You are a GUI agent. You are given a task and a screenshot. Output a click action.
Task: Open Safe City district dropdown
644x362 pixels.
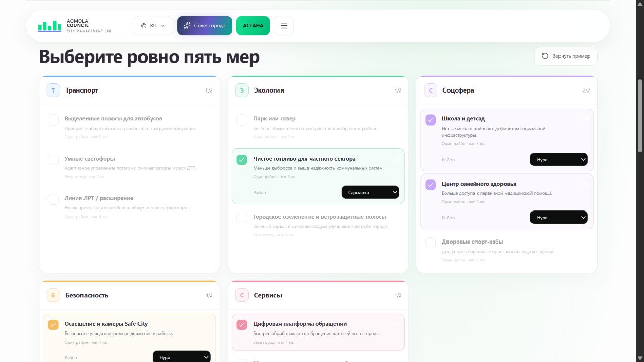tap(181, 357)
